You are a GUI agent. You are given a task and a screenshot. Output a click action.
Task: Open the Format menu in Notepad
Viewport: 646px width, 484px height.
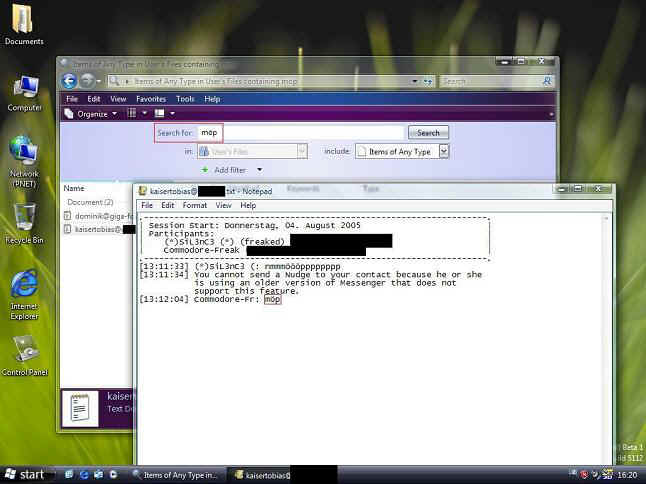pyautogui.click(x=195, y=205)
